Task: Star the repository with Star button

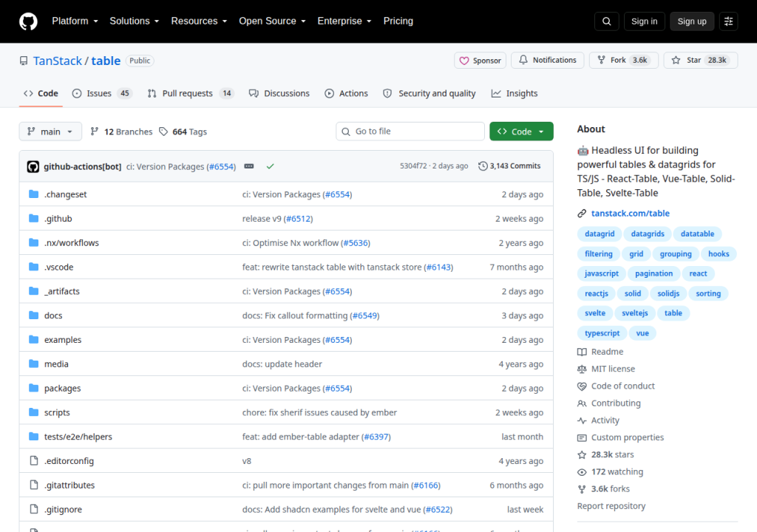Action: (700, 61)
